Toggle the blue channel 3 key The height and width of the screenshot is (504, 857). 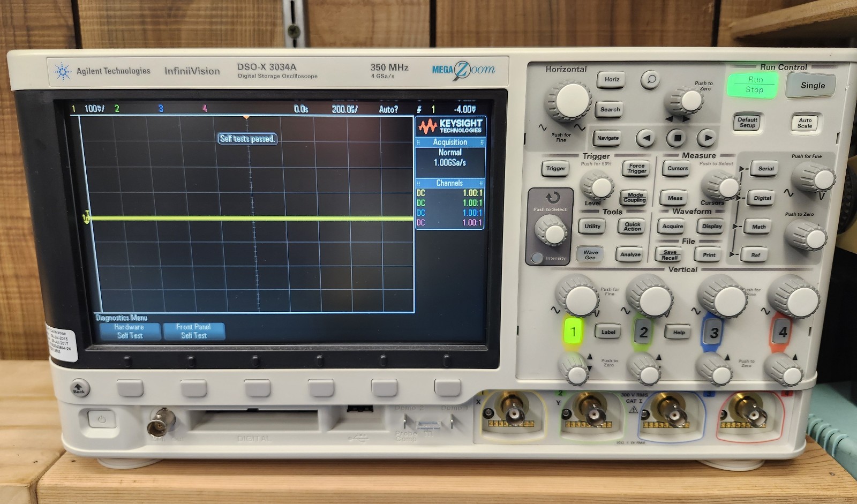coord(713,333)
